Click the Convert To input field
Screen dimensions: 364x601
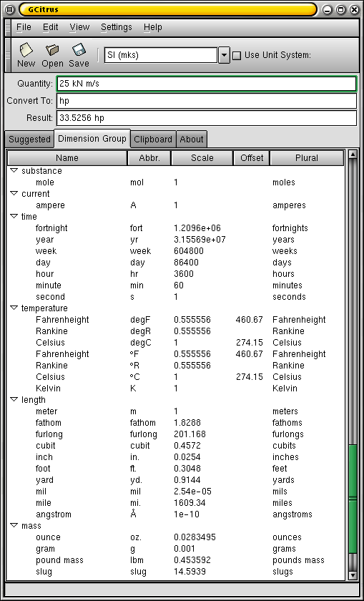pyautogui.click(x=207, y=101)
